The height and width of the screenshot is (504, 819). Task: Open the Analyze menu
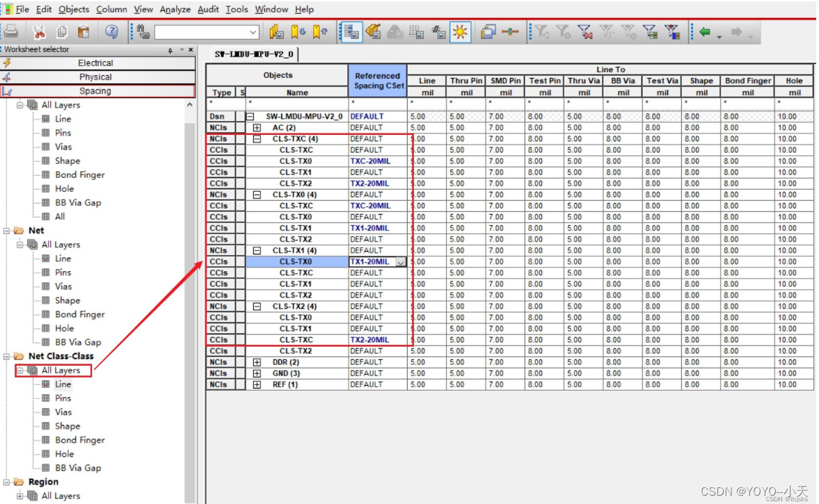pyautogui.click(x=175, y=9)
